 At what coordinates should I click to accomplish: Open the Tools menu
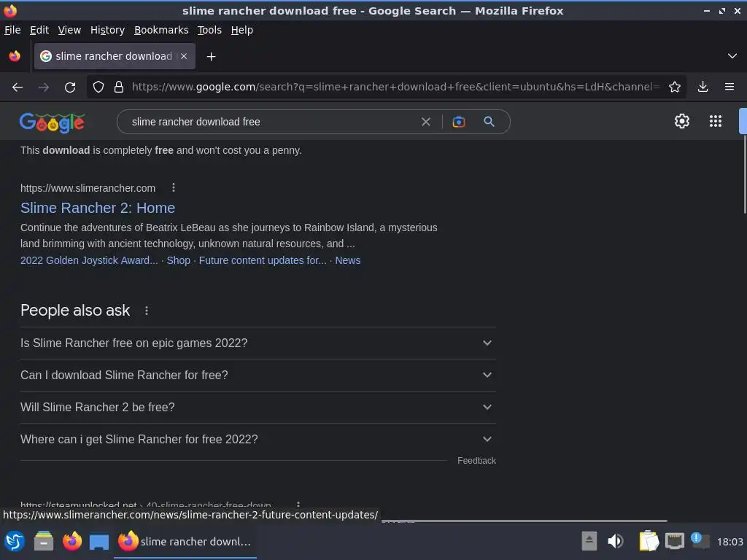coord(209,30)
